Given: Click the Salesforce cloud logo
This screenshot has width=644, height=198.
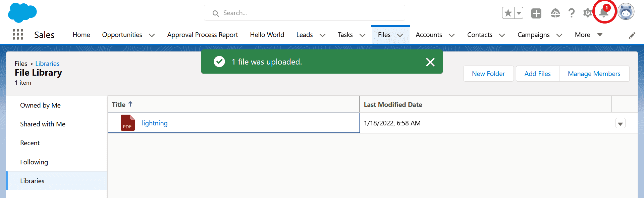Looking at the screenshot, I should [22, 13].
